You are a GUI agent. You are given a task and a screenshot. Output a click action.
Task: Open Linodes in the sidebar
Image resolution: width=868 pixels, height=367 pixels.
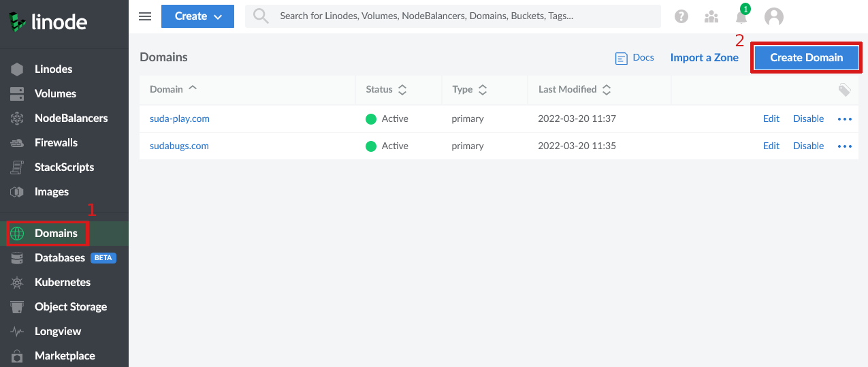(x=54, y=69)
